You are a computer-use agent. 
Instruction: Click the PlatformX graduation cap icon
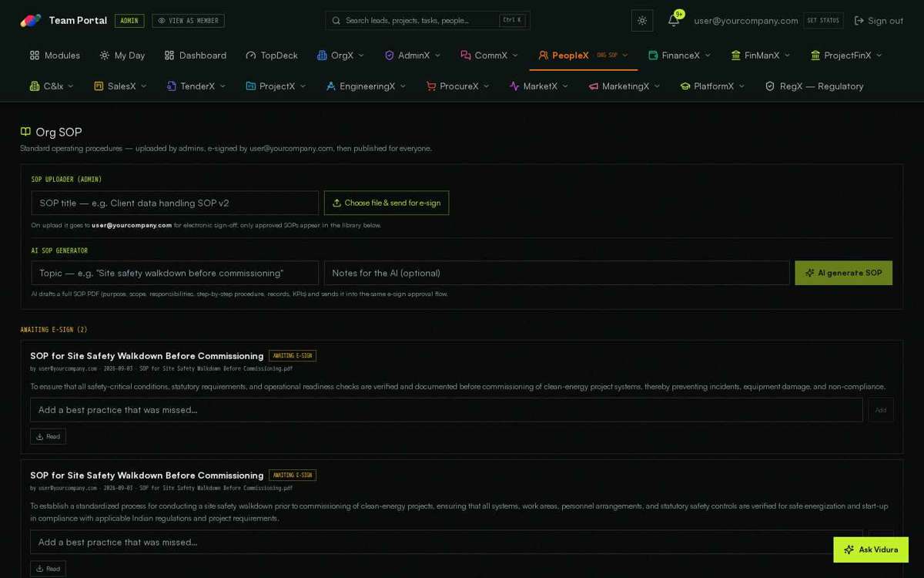pos(685,86)
